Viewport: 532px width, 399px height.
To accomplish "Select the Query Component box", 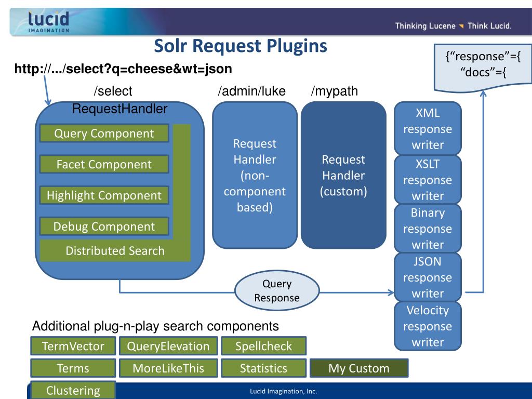I will 104,133.
